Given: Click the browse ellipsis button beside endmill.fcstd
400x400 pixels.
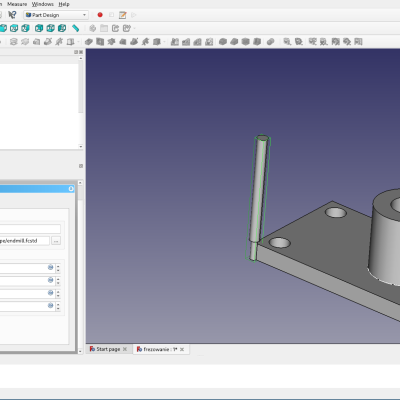Looking at the screenshot, I should (56, 241).
